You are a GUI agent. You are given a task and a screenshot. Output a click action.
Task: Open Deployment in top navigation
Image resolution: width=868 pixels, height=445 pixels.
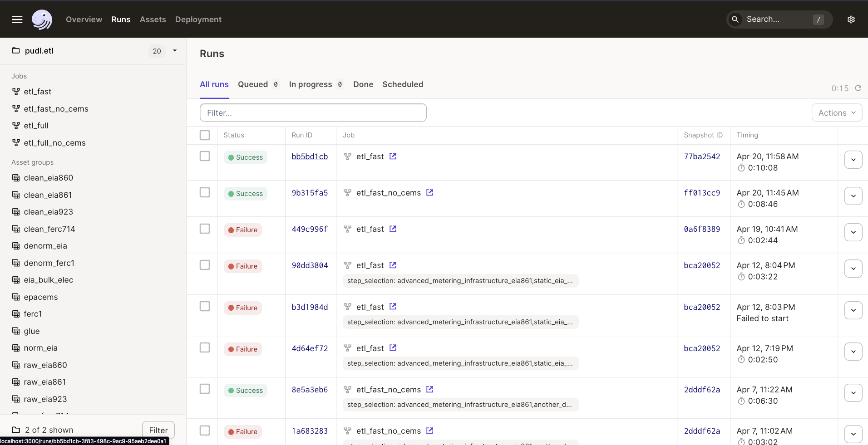tap(198, 20)
